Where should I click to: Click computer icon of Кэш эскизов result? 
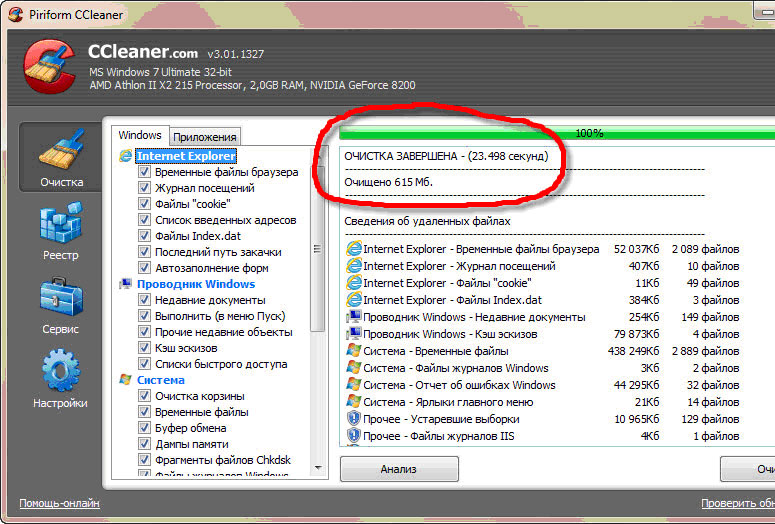pyautogui.click(x=353, y=334)
